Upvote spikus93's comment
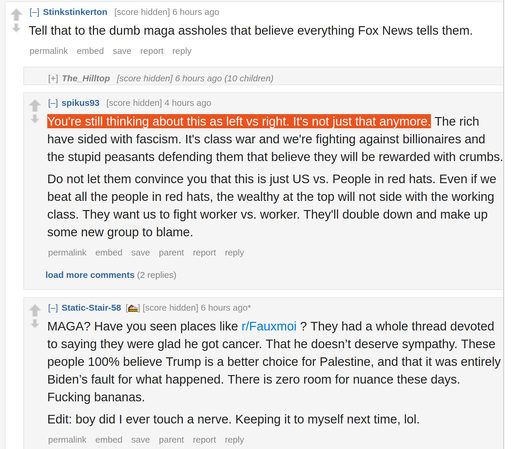Viewport: 513px width, 449px height. tap(35, 106)
